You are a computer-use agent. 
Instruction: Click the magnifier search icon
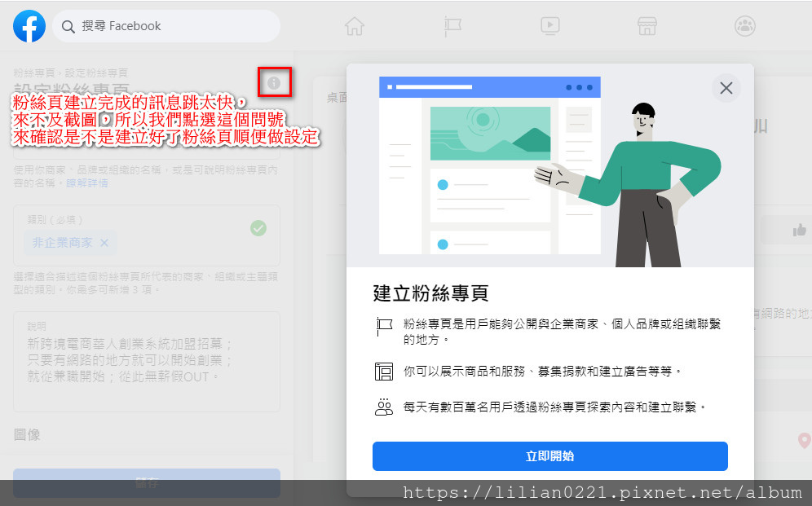pyautogui.click(x=68, y=26)
